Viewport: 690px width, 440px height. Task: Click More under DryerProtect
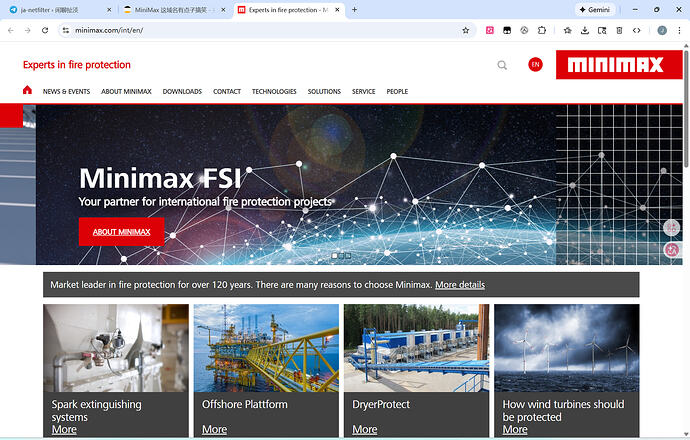[x=365, y=429]
